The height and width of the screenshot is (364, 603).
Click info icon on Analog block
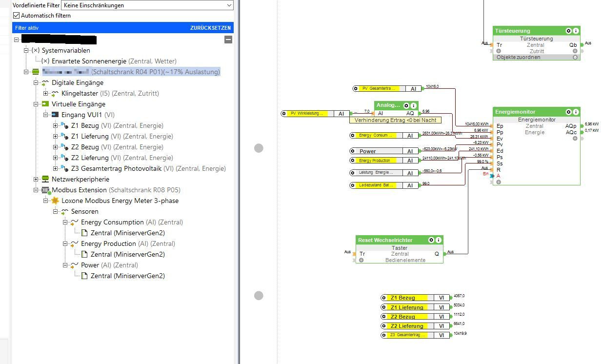point(414,105)
